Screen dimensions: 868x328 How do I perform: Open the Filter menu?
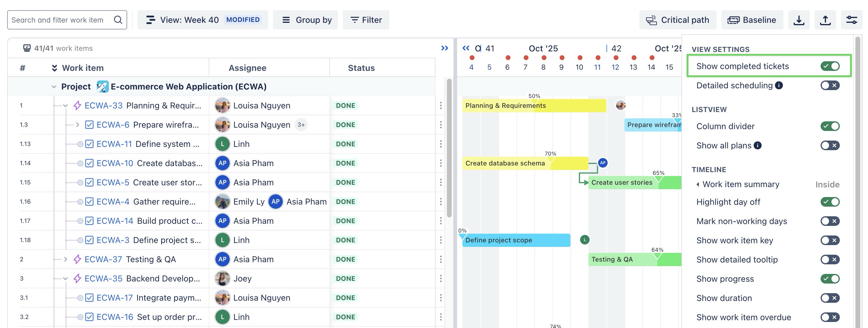point(366,20)
